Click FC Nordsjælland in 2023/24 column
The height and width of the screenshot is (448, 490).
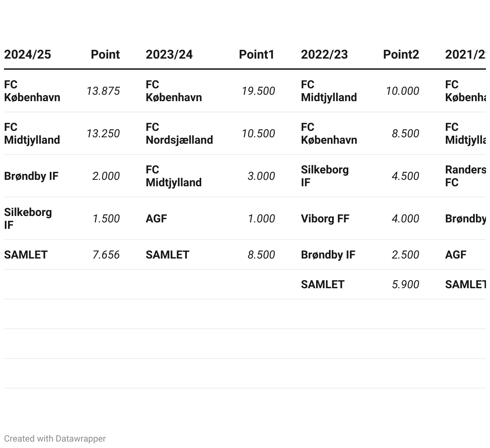coord(179,134)
